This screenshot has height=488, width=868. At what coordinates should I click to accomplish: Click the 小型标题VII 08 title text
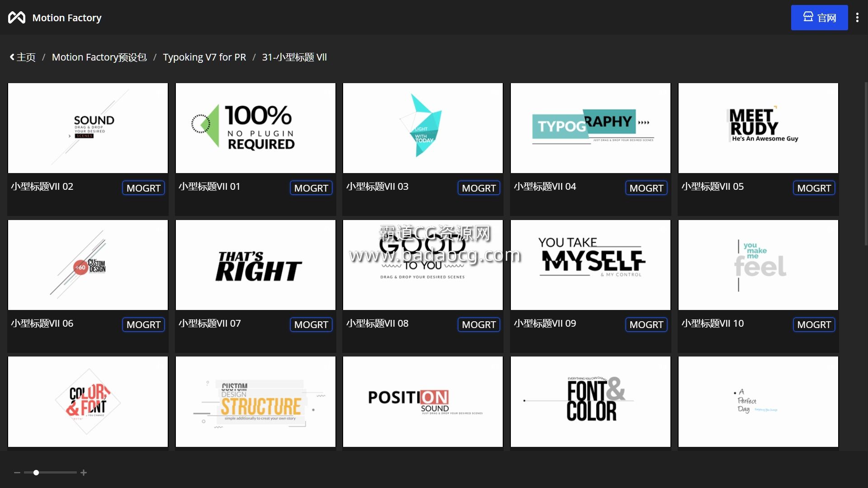pyautogui.click(x=377, y=324)
